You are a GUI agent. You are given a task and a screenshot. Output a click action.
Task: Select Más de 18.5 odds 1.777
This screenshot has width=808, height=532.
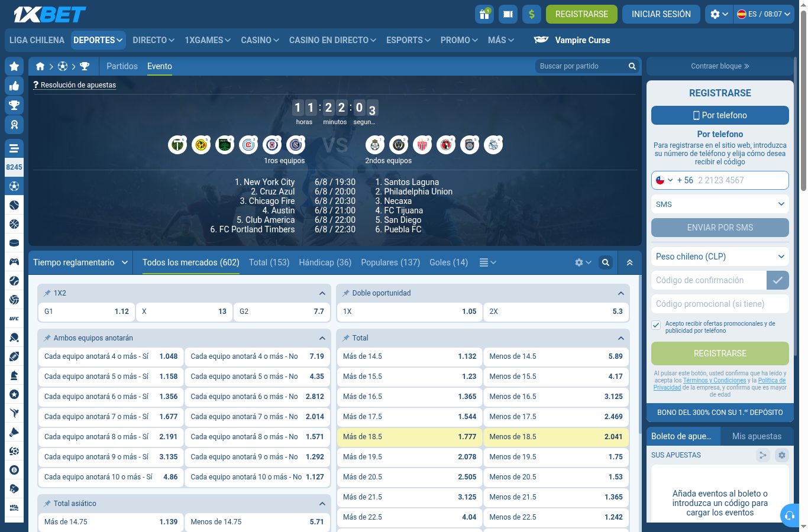(409, 437)
